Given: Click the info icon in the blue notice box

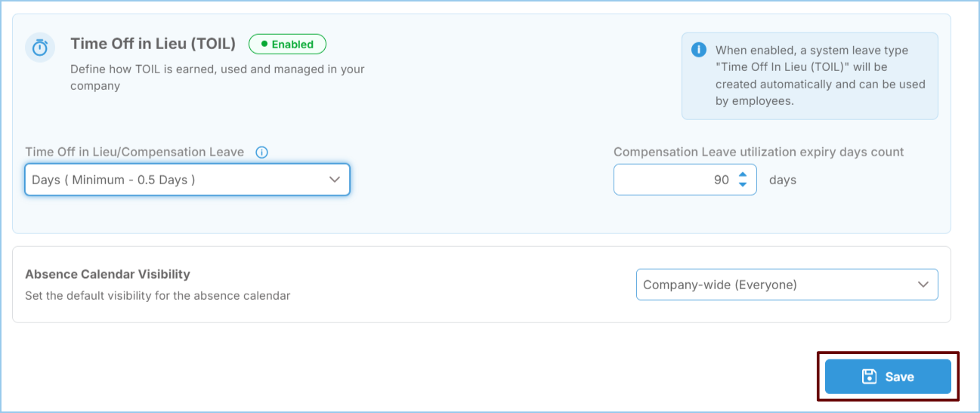Looking at the screenshot, I should (x=699, y=50).
